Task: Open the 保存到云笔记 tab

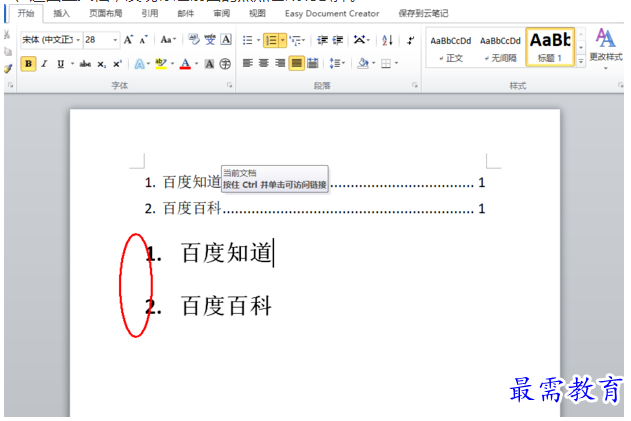Action: (423, 13)
